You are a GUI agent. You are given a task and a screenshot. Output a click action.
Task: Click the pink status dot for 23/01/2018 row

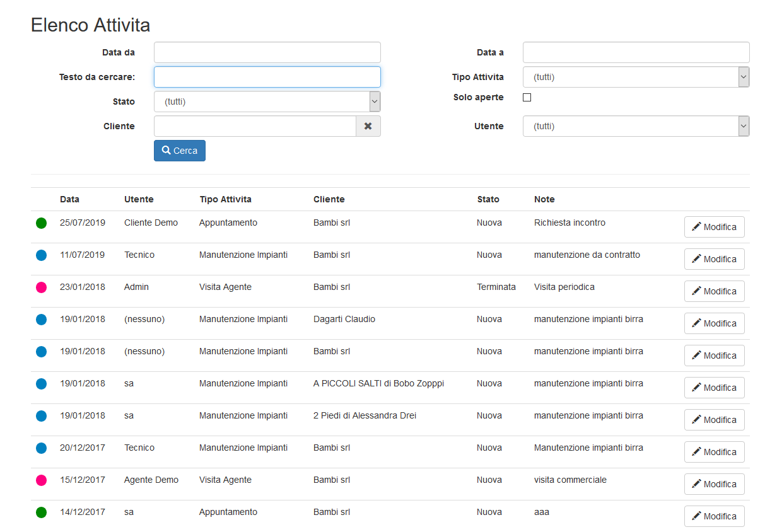41,287
